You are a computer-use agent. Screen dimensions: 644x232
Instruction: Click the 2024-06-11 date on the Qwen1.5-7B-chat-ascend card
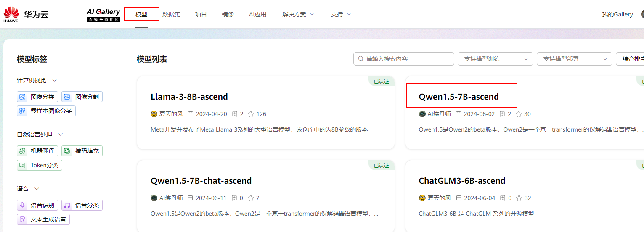click(x=211, y=198)
